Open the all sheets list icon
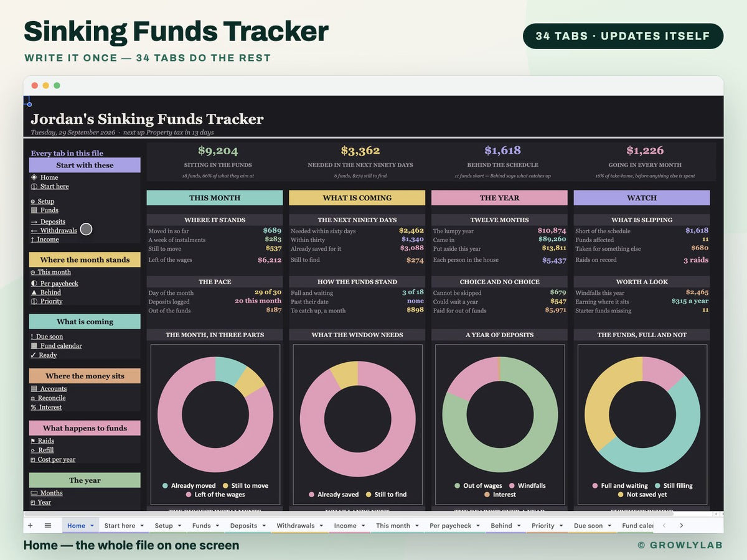747x560 pixels. click(x=48, y=526)
